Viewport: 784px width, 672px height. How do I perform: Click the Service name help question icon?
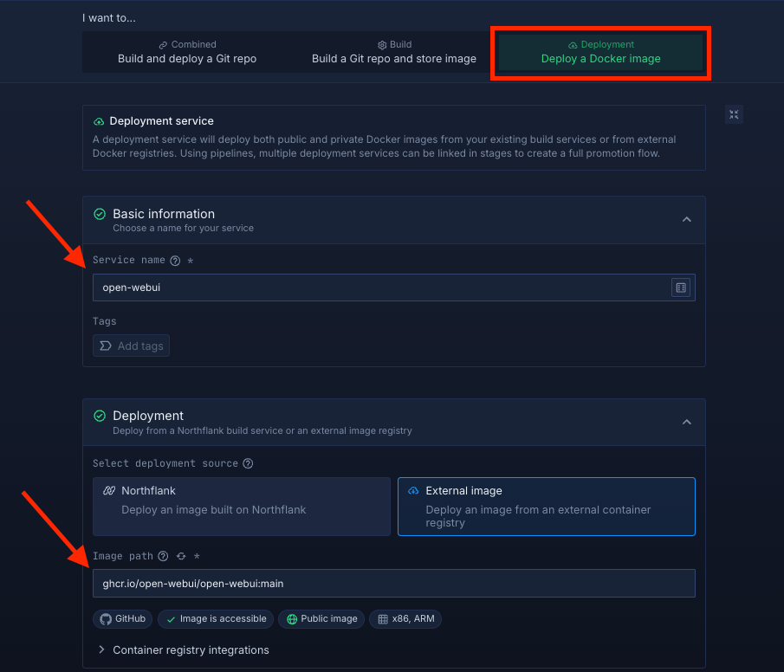pyautogui.click(x=175, y=261)
